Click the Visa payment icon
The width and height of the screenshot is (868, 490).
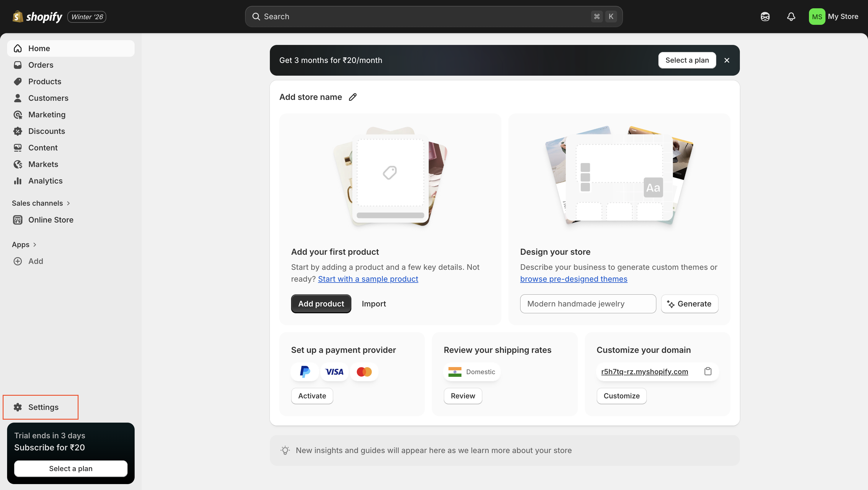(x=334, y=371)
